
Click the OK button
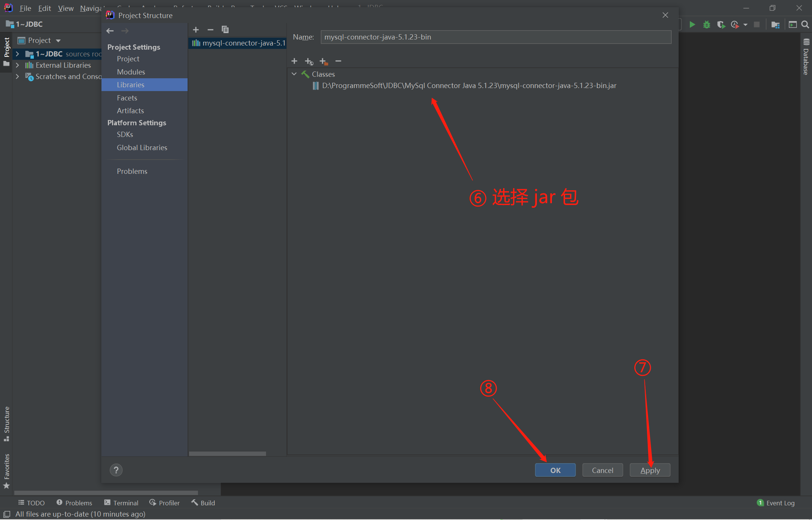(x=555, y=470)
